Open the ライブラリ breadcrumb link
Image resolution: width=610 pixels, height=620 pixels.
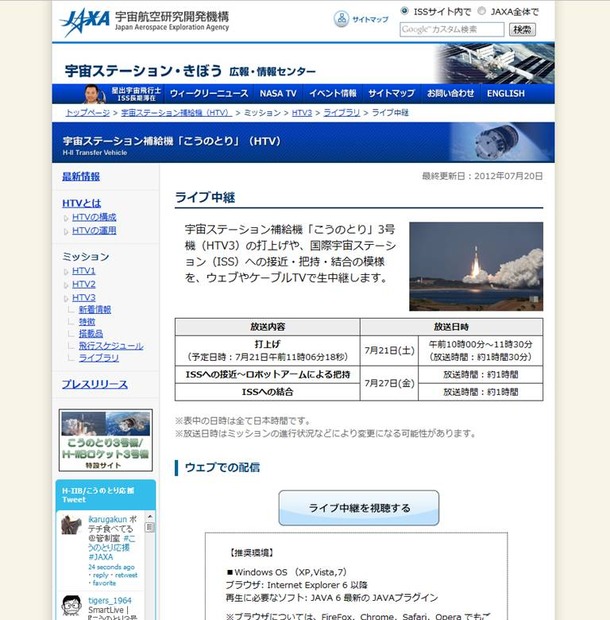pos(342,113)
